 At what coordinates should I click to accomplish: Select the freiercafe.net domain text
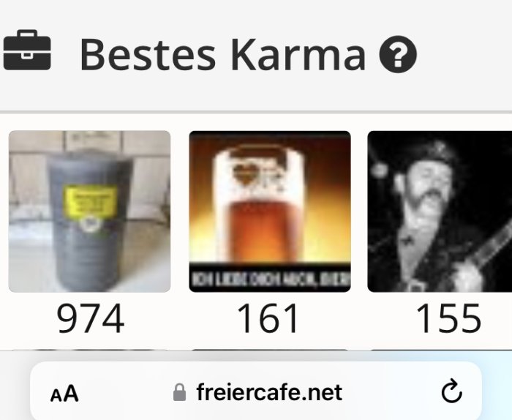coord(269,392)
